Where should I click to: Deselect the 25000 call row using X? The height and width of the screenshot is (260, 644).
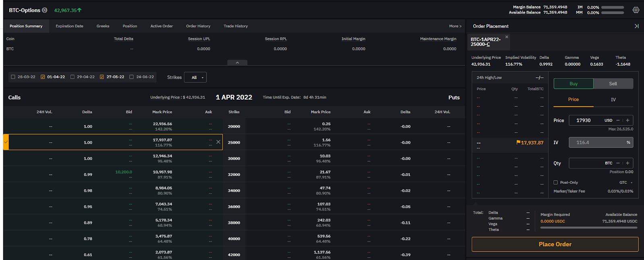(x=218, y=142)
